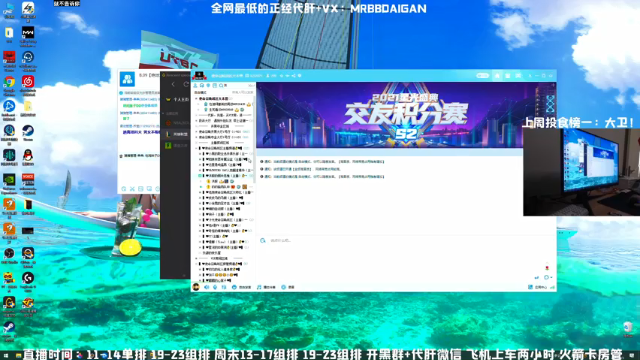Click the user avatar in YY bottom bar
Image resolution: width=640 pixels, height=360 pixels.
pyautogui.click(x=196, y=287)
